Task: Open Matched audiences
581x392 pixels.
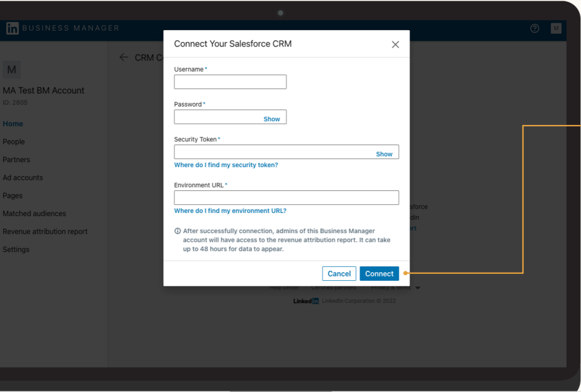Action: coord(34,213)
